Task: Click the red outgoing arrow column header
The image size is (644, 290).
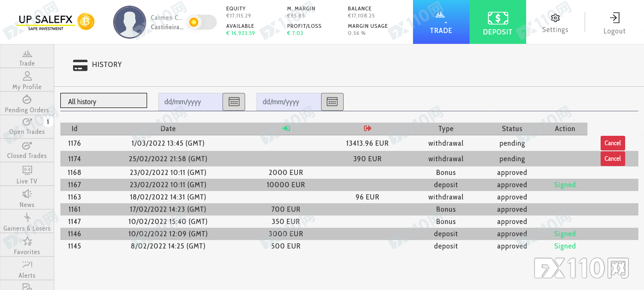Action: click(368, 128)
